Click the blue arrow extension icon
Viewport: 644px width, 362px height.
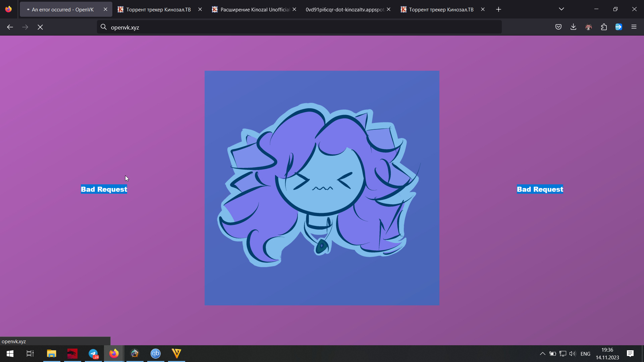[x=619, y=27]
